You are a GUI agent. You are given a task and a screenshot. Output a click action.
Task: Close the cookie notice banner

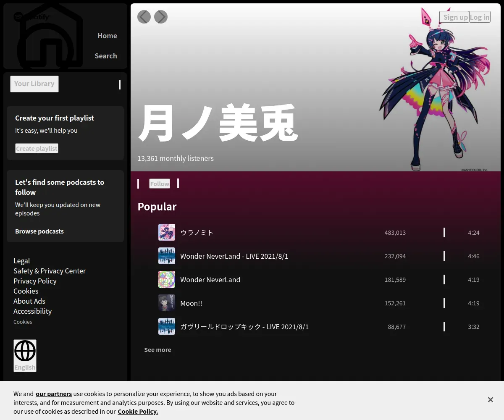coord(490,400)
